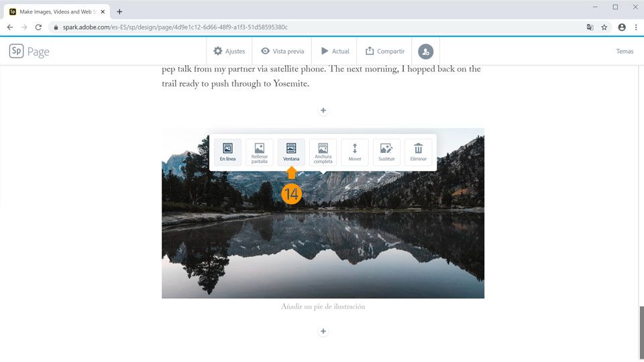Open the Compartir share option
644x362 pixels.
coord(385,52)
